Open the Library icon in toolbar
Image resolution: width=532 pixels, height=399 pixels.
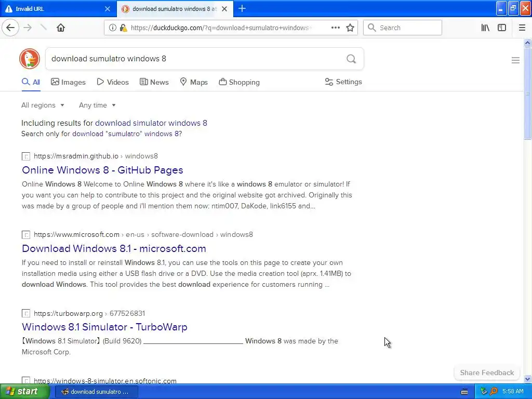click(485, 28)
